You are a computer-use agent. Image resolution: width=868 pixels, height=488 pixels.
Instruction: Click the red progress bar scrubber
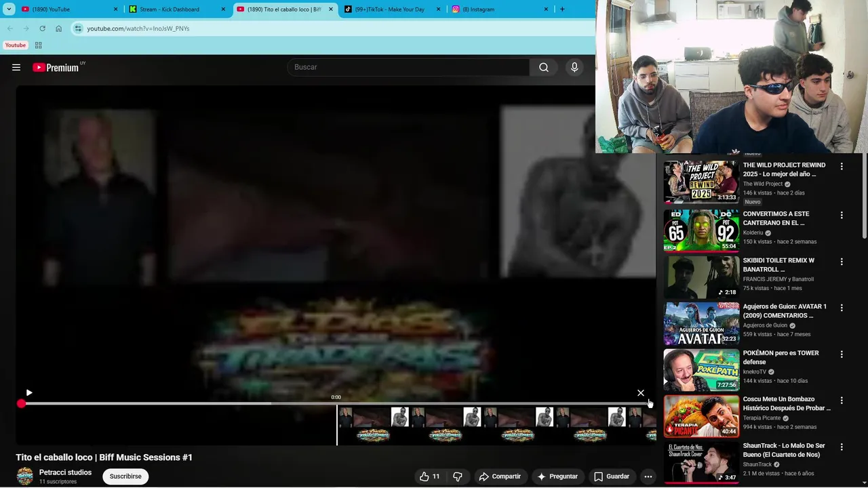pyautogui.click(x=21, y=403)
